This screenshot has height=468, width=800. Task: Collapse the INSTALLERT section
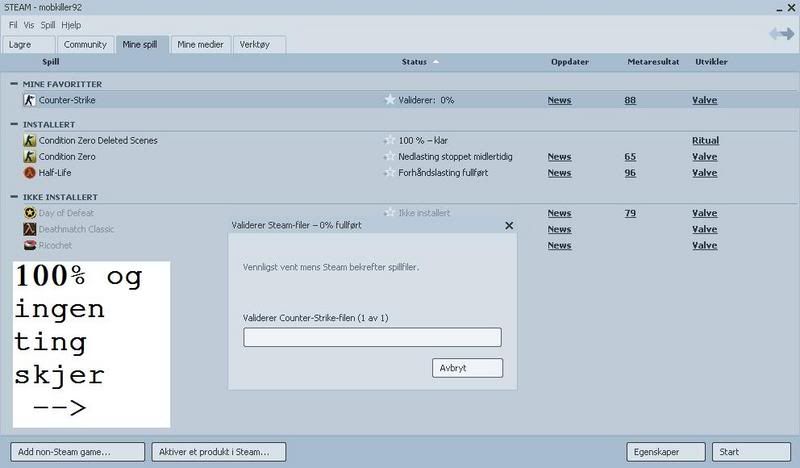click(14, 124)
